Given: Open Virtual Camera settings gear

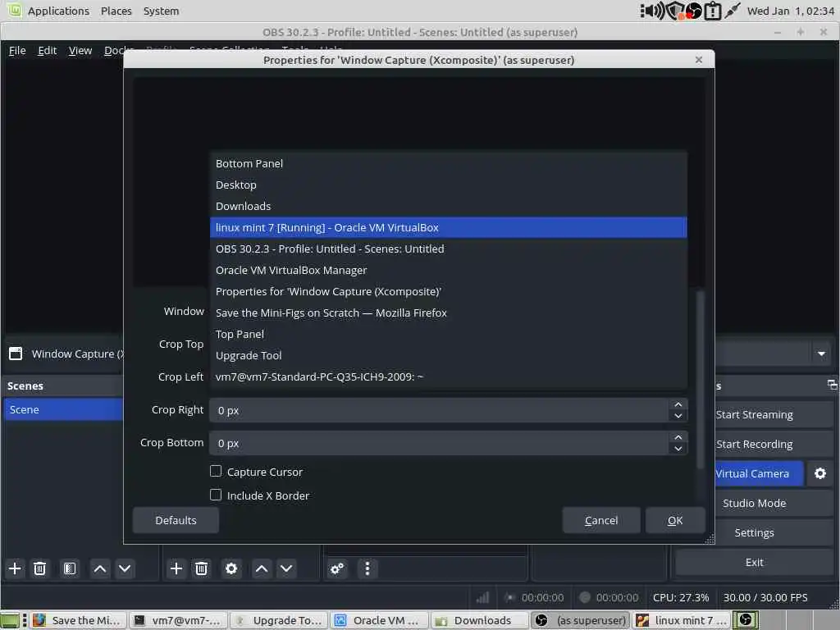Looking at the screenshot, I should (820, 473).
